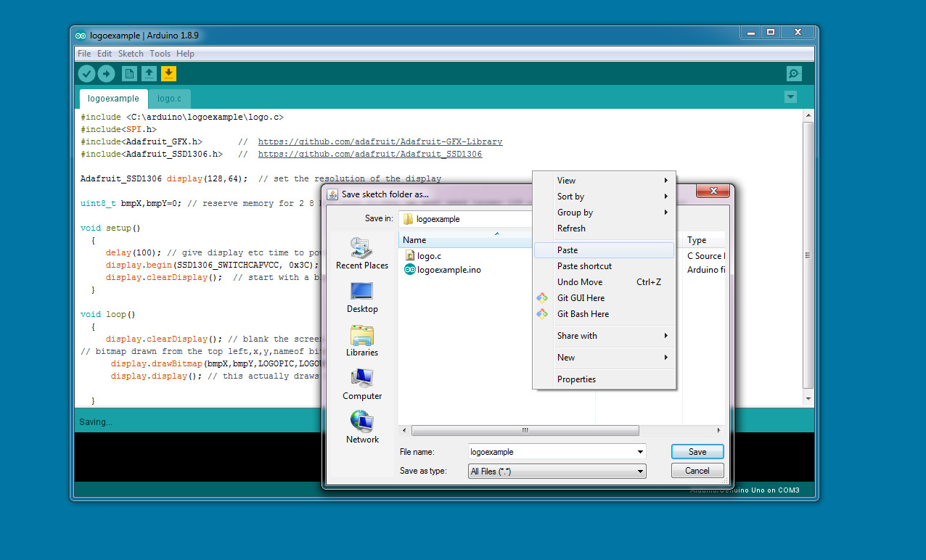
Task: Click the code editor vertical scrollbar
Action: 808,255
